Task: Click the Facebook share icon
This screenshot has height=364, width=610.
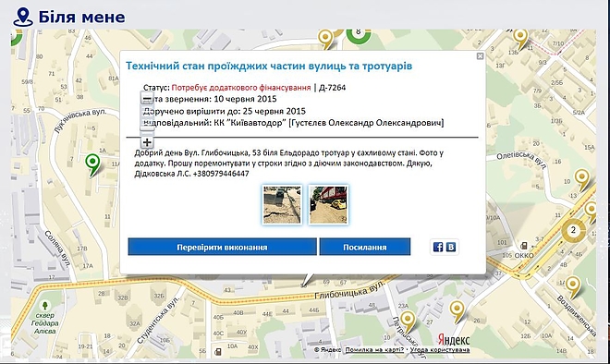Action: pyautogui.click(x=438, y=247)
